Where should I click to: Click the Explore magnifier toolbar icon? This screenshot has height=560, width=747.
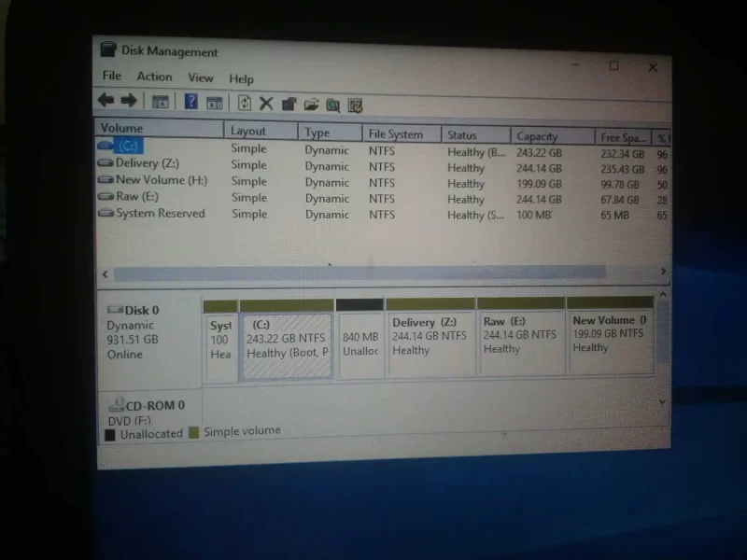tap(332, 105)
